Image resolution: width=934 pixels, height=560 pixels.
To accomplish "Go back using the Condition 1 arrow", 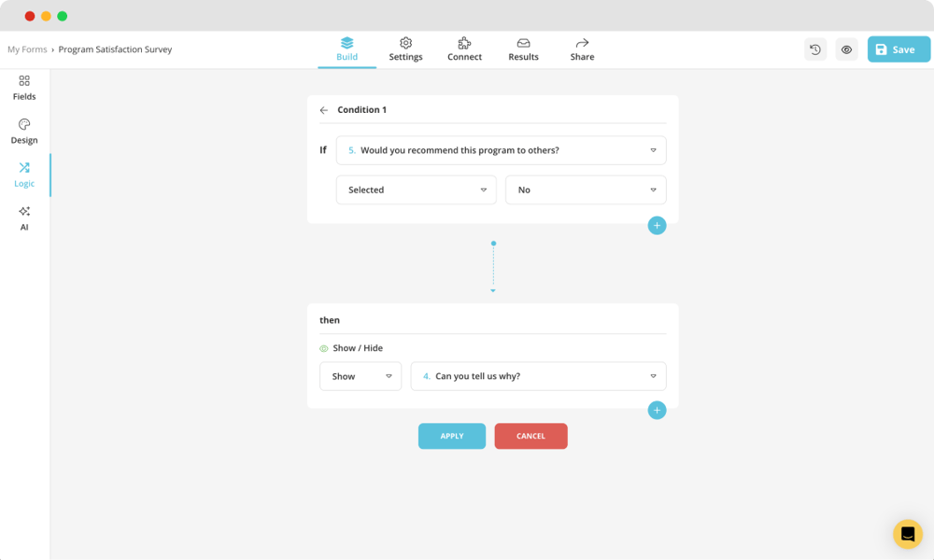I will pos(324,109).
